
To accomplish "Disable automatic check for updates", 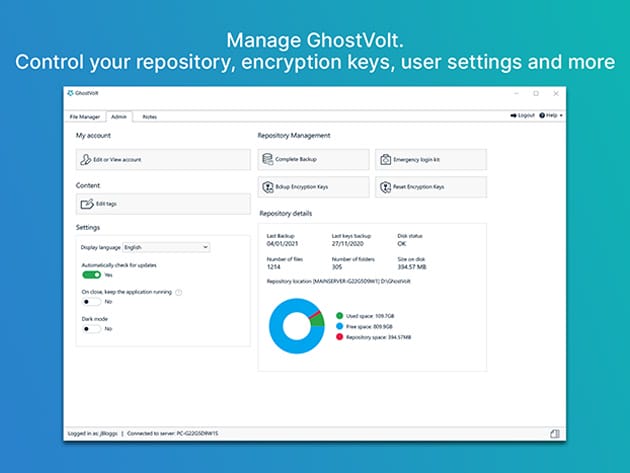I will [91, 274].
